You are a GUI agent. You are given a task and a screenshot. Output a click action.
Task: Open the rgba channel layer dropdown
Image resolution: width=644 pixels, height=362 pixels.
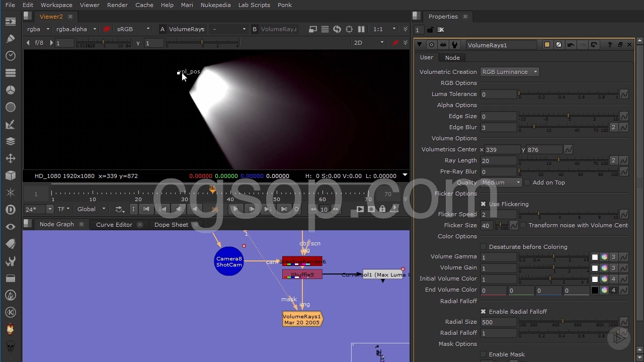point(39,29)
